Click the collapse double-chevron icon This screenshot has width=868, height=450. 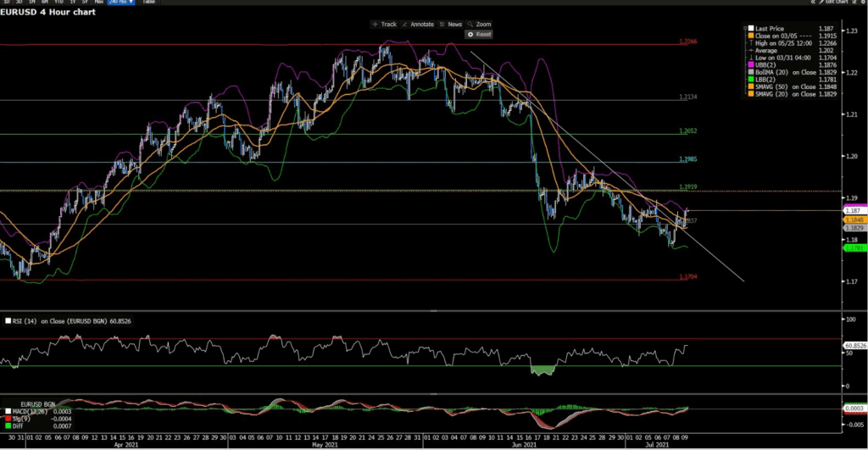pos(813,2)
